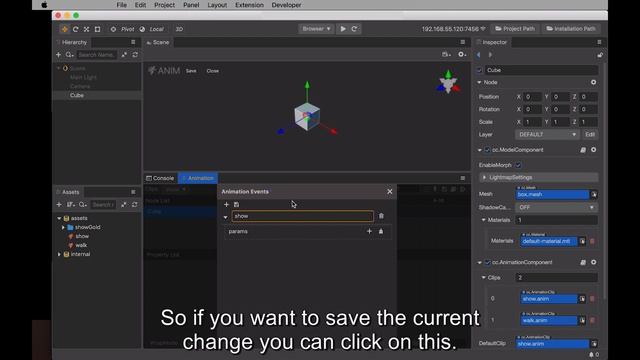Select the scale transform tool

click(x=87, y=29)
